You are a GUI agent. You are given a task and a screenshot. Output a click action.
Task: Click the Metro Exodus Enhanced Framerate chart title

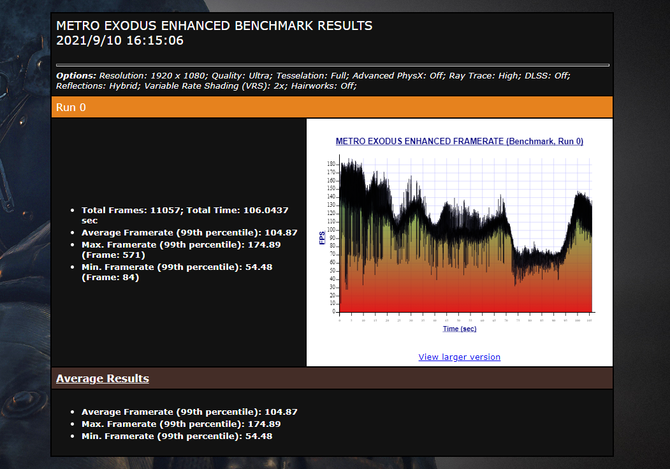pyautogui.click(x=459, y=142)
